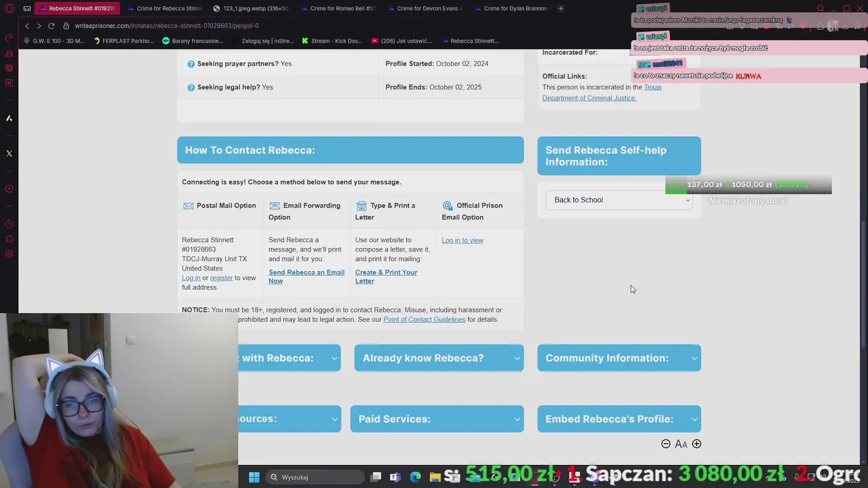Open Texas Department of Criminal Justice link
The image size is (868, 488).
click(x=601, y=93)
